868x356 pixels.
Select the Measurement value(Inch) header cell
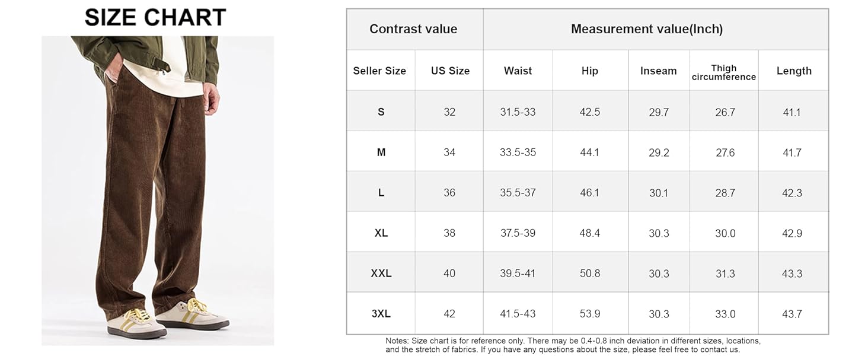pos(647,29)
